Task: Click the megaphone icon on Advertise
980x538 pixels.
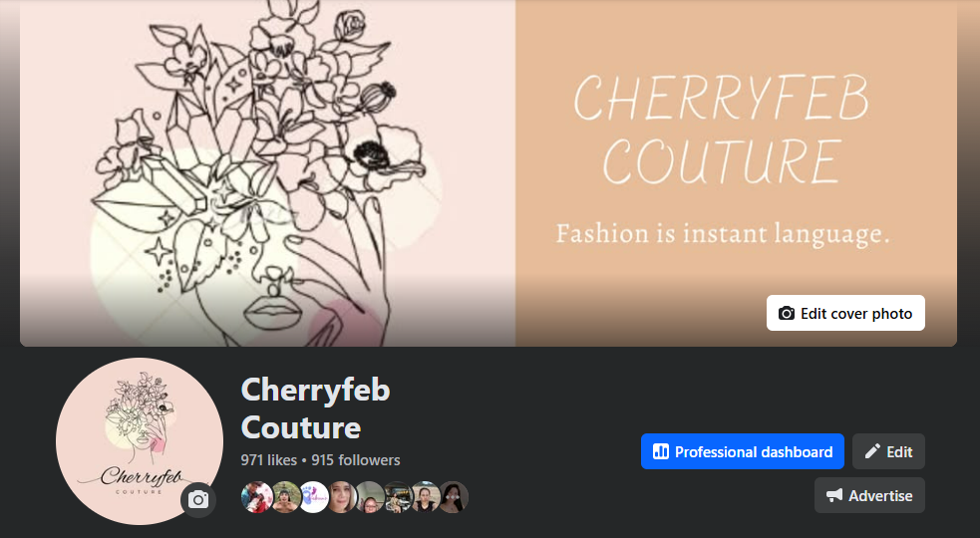Action: click(834, 495)
